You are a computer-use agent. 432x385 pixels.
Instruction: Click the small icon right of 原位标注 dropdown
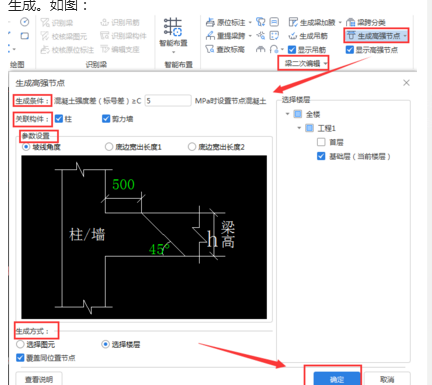tap(261, 22)
